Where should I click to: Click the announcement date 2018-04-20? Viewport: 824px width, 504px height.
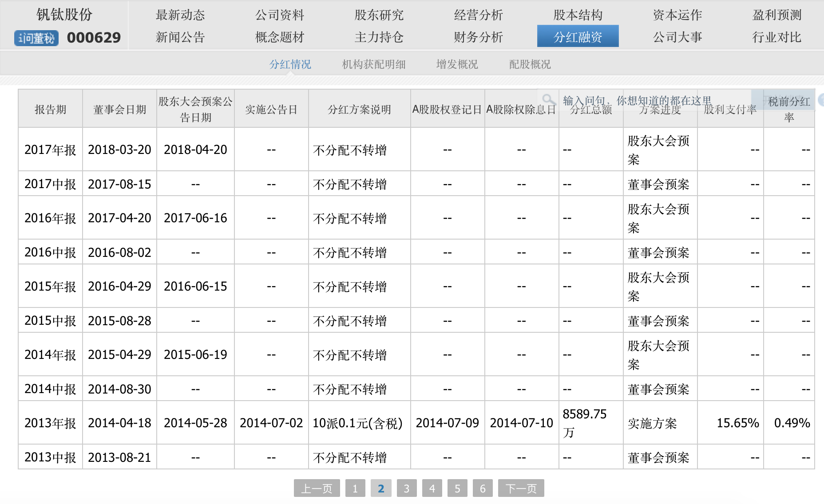pos(195,150)
